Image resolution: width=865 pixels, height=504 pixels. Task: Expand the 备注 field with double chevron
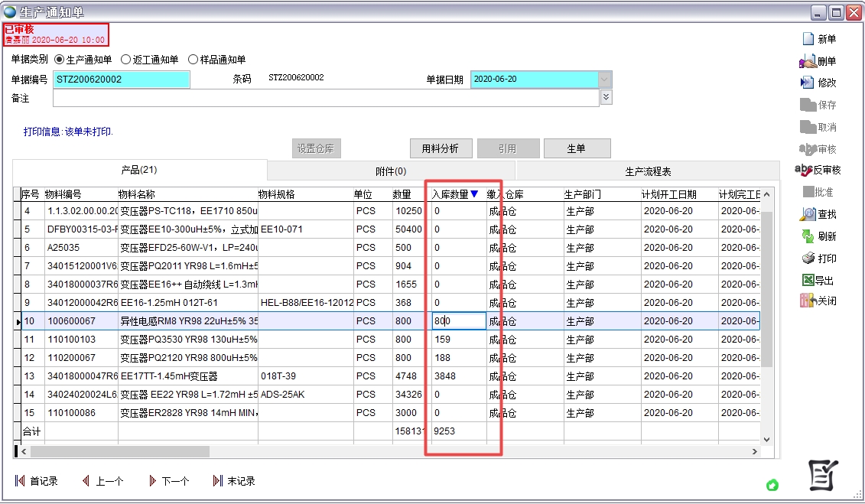click(x=606, y=97)
